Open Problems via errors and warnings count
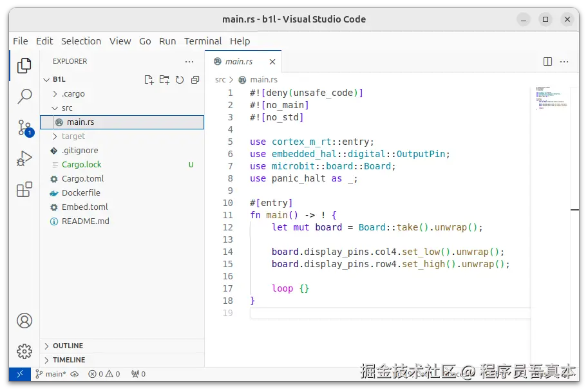Screen dimensions: 588x392 pyautogui.click(x=104, y=374)
